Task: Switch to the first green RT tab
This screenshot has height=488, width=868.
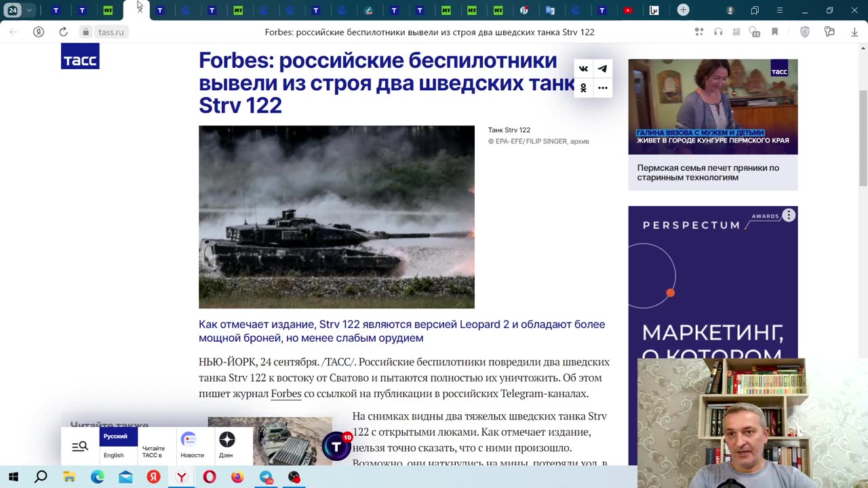Action: click(x=108, y=10)
